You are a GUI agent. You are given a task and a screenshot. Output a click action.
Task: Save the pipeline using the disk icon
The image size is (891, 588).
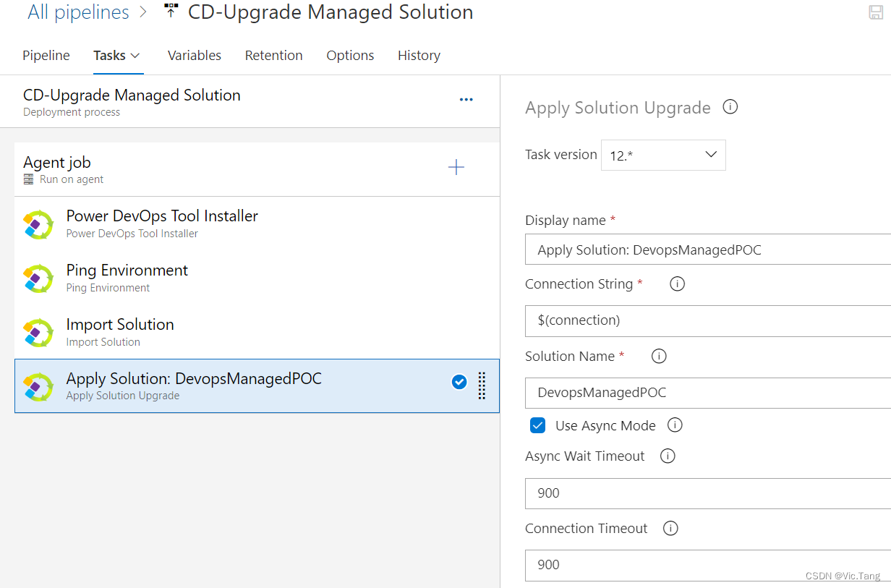876,12
